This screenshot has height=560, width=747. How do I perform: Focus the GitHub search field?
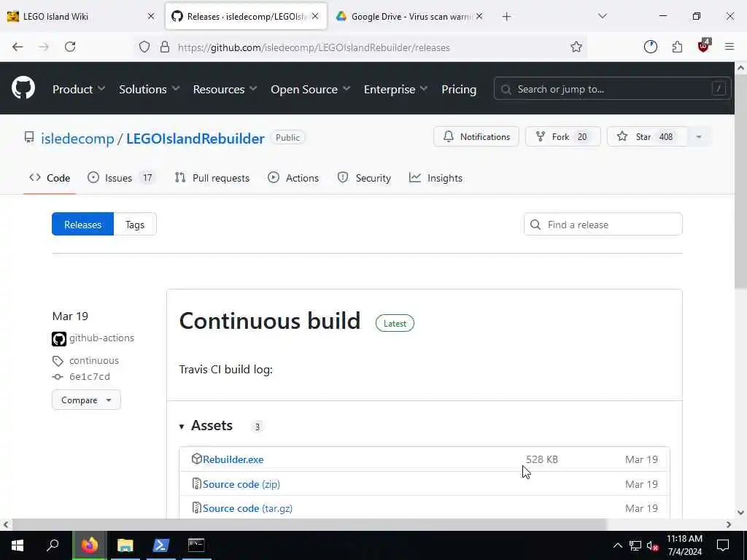[x=612, y=89]
